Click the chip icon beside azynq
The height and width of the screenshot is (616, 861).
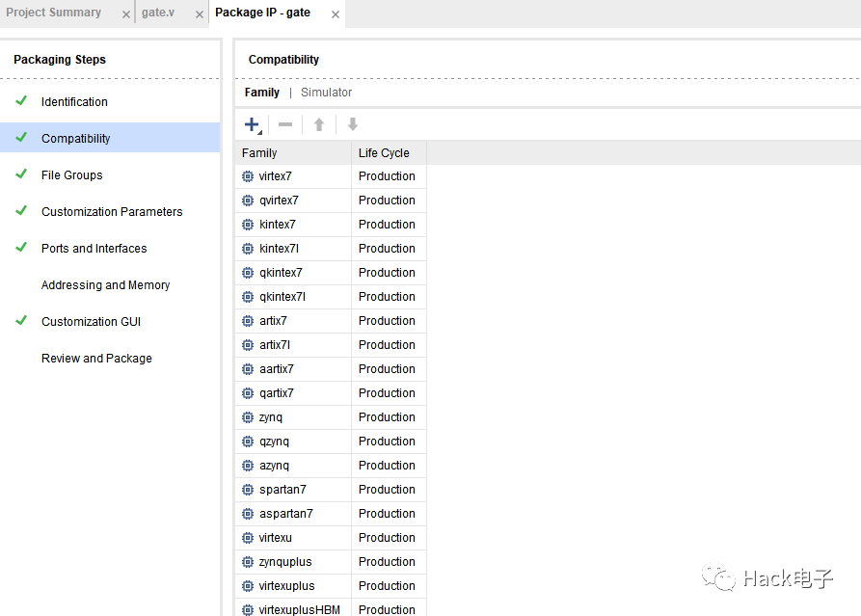pyautogui.click(x=248, y=467)
